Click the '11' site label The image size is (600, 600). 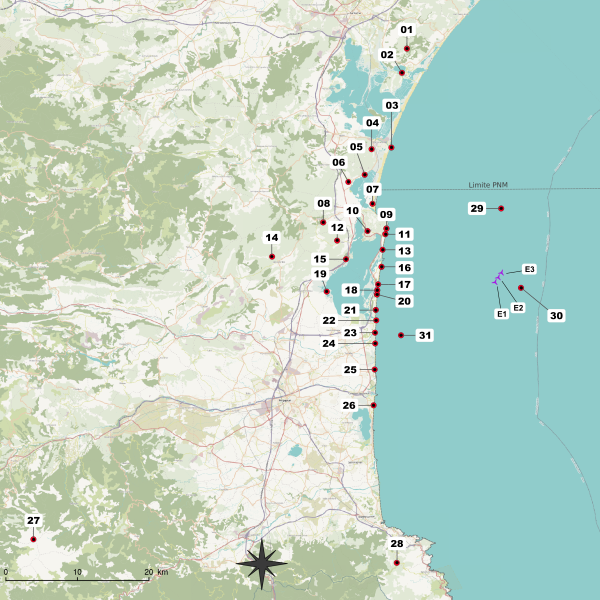[404, 234]
